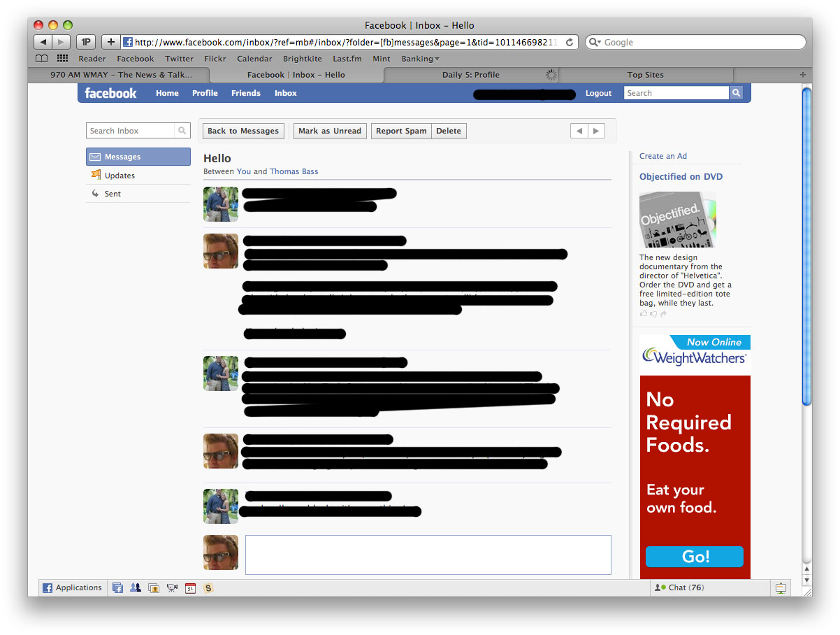Open notifications icon at bottom right
Screen dimensions: 840x635
coord(781,588)
